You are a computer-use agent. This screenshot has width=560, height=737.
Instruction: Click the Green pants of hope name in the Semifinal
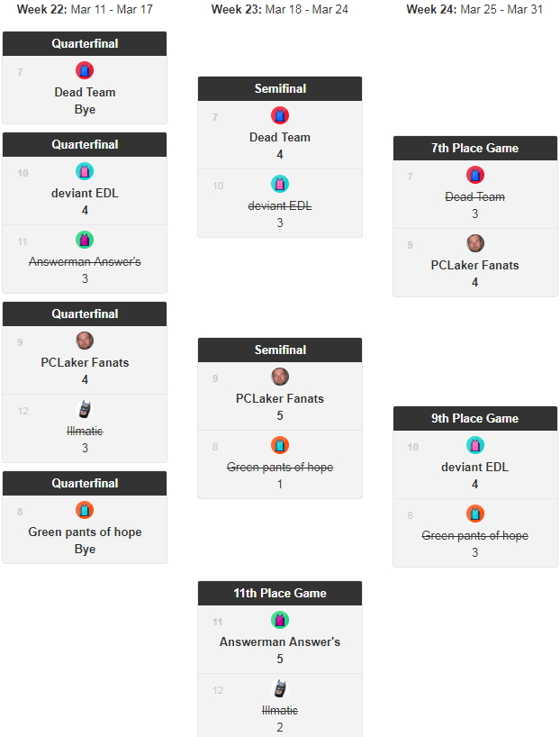click(x=280, y=467)
